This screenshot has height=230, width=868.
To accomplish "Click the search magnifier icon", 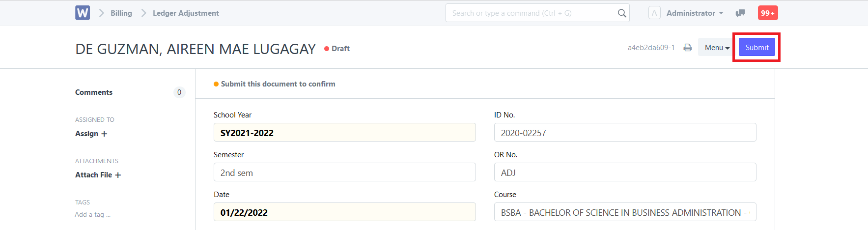I will (x=622, y=13).
